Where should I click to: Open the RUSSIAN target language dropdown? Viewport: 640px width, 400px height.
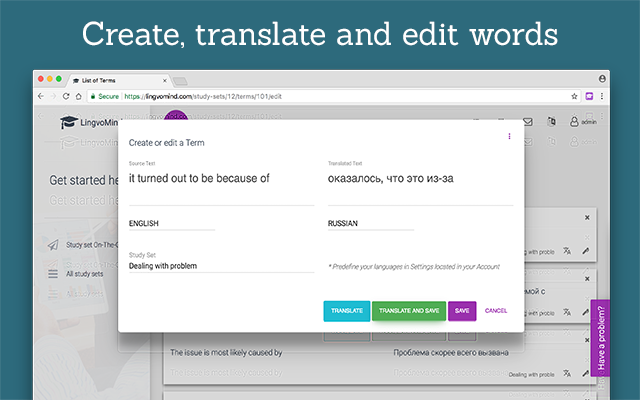coord(371,224)
